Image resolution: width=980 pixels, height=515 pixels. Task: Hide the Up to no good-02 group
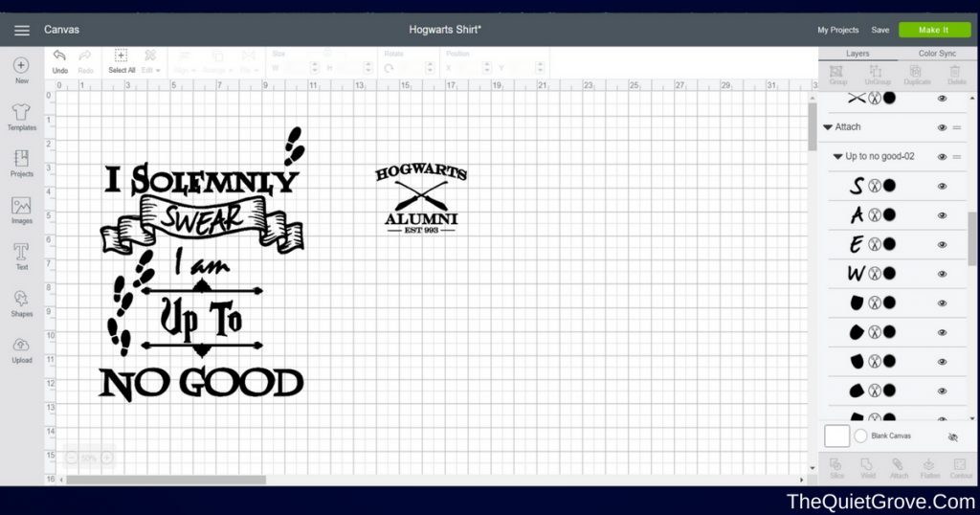[x=942, y=157]
